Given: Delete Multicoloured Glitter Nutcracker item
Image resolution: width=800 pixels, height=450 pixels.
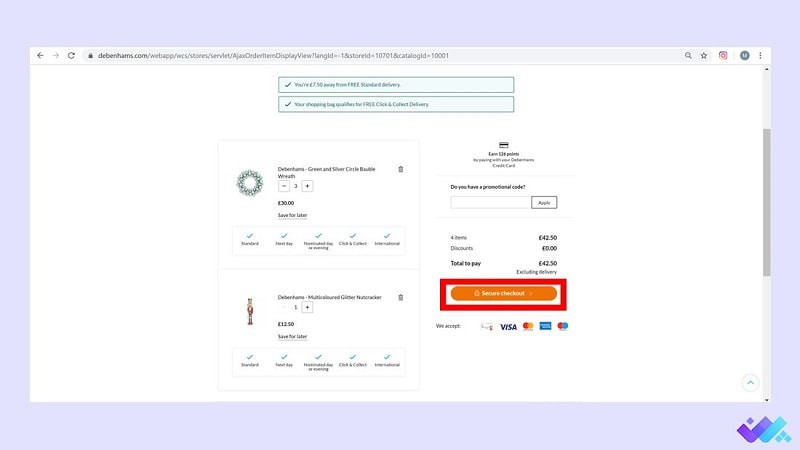Looking at the screenshot, I should (x=401, y=297).
